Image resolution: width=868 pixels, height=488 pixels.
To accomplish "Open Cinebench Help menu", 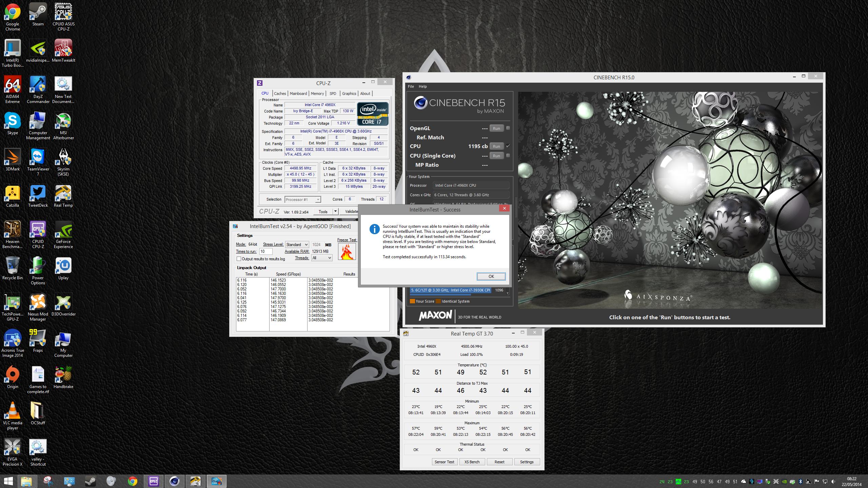I will [x=422, y=86].
